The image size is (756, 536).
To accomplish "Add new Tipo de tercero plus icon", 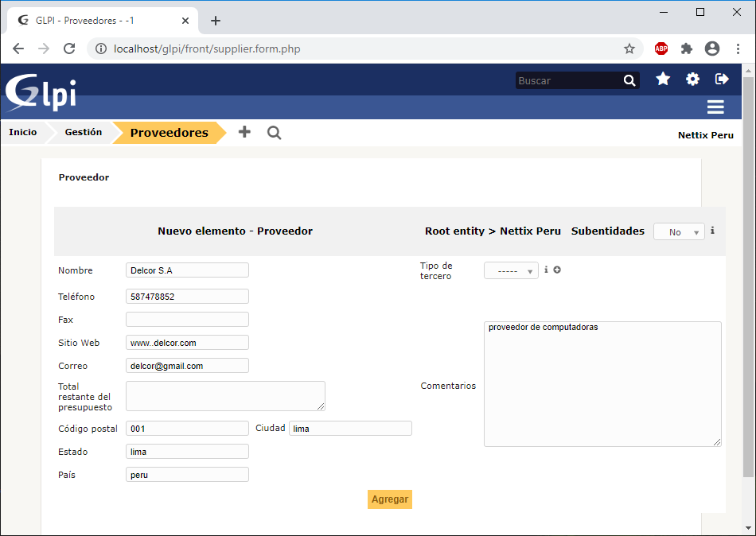I will pos(557,270).
